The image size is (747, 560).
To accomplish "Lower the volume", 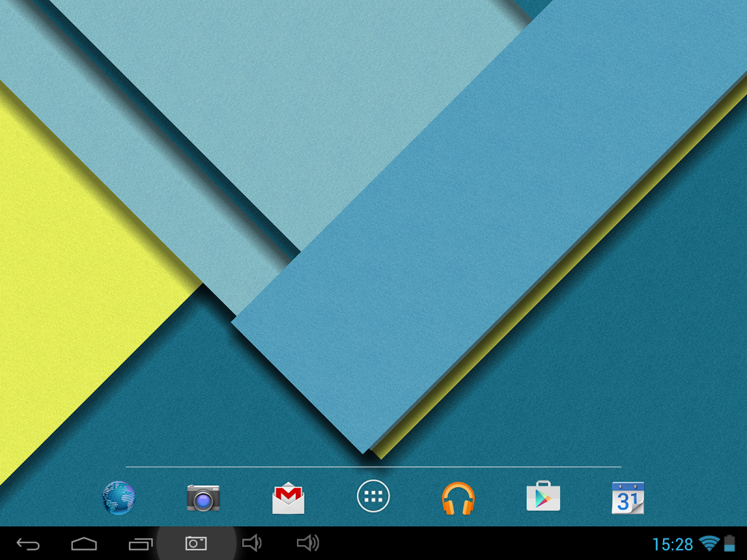I will tap(252, 543).
